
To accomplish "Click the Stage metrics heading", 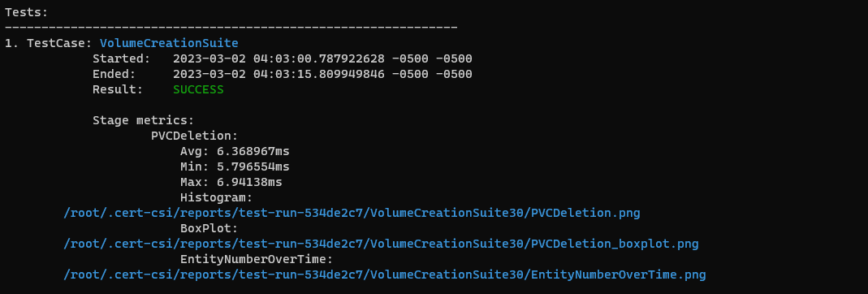I will [144, 120].
